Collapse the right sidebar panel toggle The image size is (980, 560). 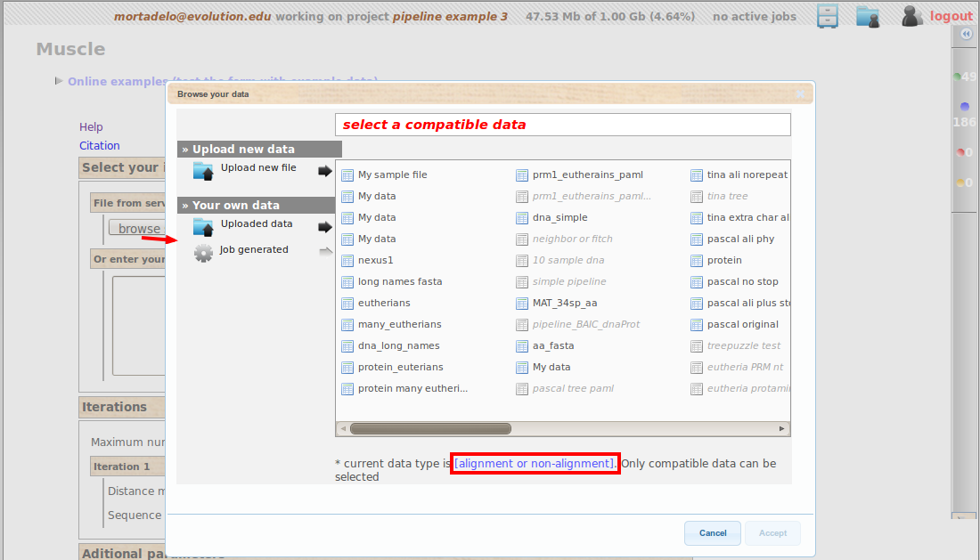[x=966, y=34]
